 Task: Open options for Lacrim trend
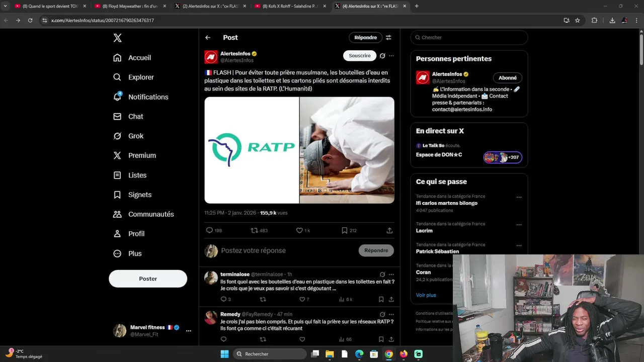tap(519, 225)
